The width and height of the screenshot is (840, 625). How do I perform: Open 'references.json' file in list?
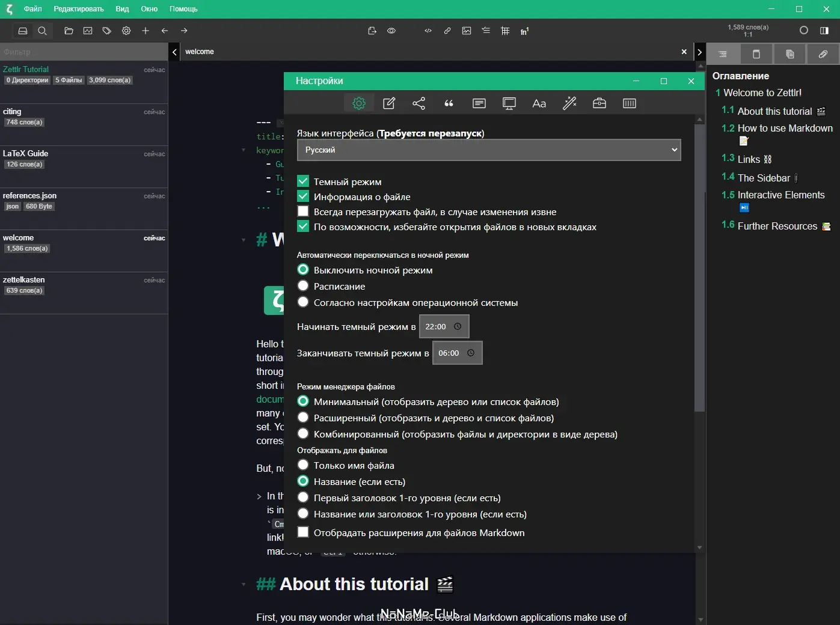click(x=84, y=208)
